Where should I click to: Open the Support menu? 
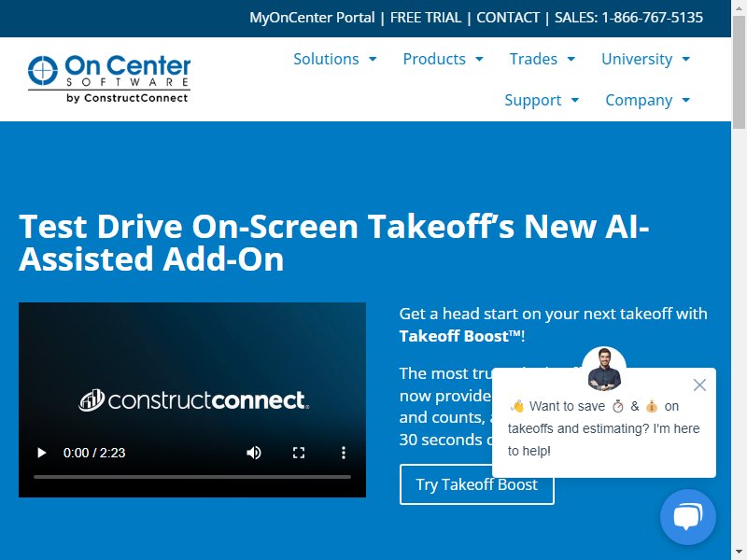[x=532, y=100]
